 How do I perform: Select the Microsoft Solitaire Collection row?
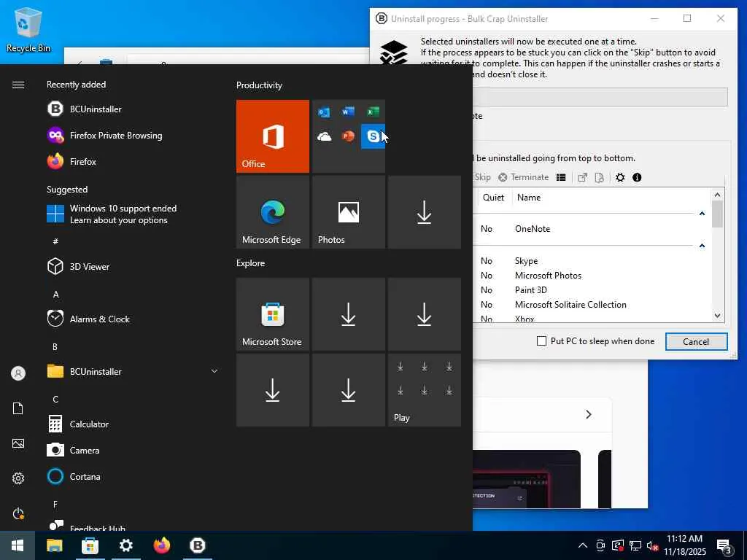(591, 305)
